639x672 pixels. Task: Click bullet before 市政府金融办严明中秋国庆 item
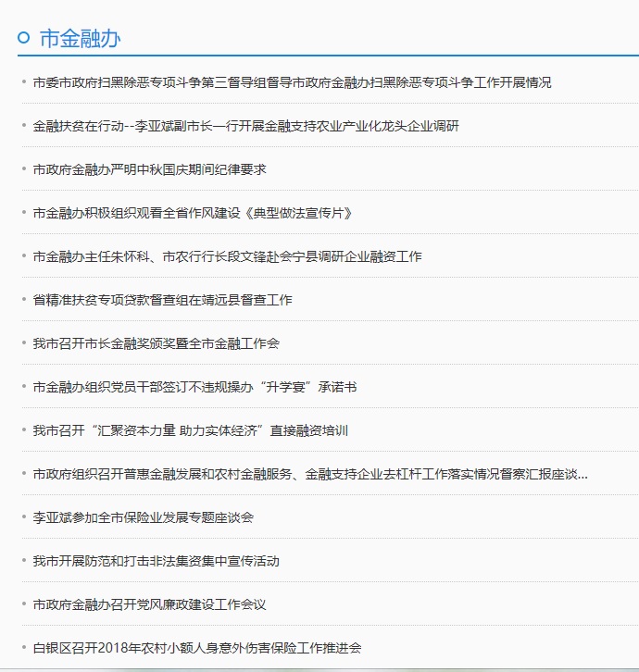click(x=24, y=169)
